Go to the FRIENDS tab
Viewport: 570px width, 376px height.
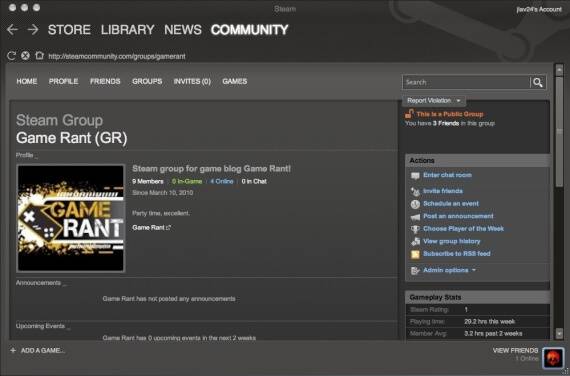tap(105, 81)
